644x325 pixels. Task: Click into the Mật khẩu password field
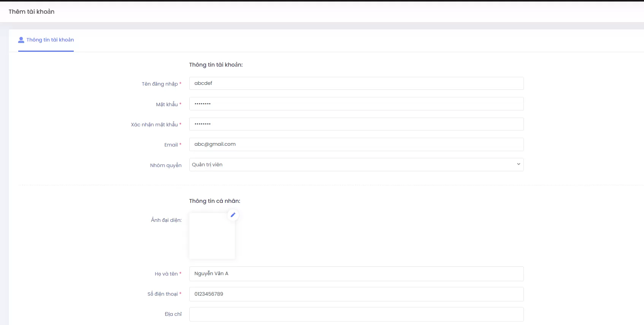coord(356,104)
